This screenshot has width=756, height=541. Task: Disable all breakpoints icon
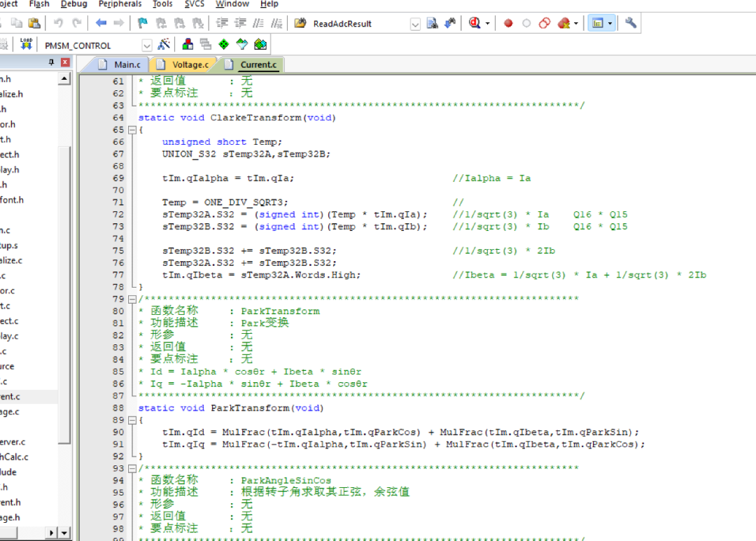[x=545, y=23]
